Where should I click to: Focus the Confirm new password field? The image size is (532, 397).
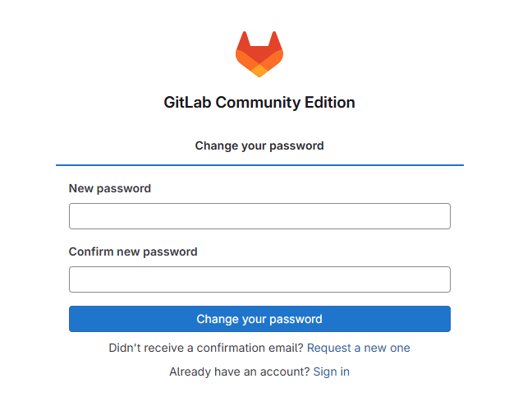pyautogui.click(x=259, y=279)
